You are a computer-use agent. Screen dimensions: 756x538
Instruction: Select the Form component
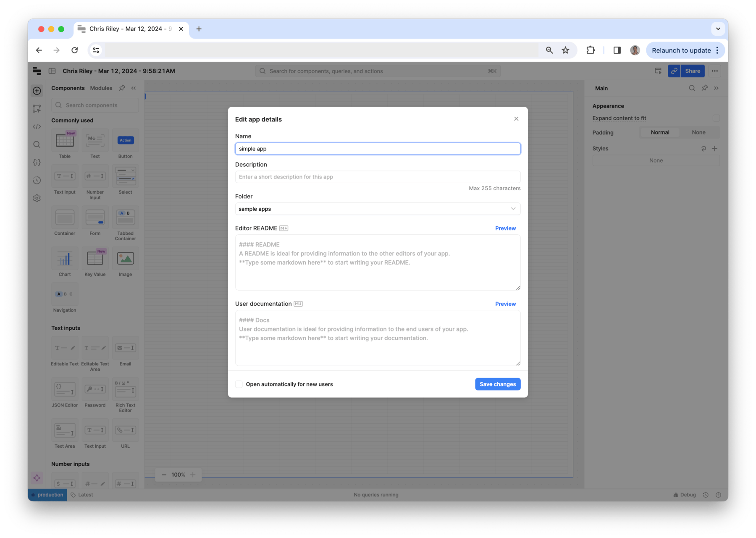point(95,222)
